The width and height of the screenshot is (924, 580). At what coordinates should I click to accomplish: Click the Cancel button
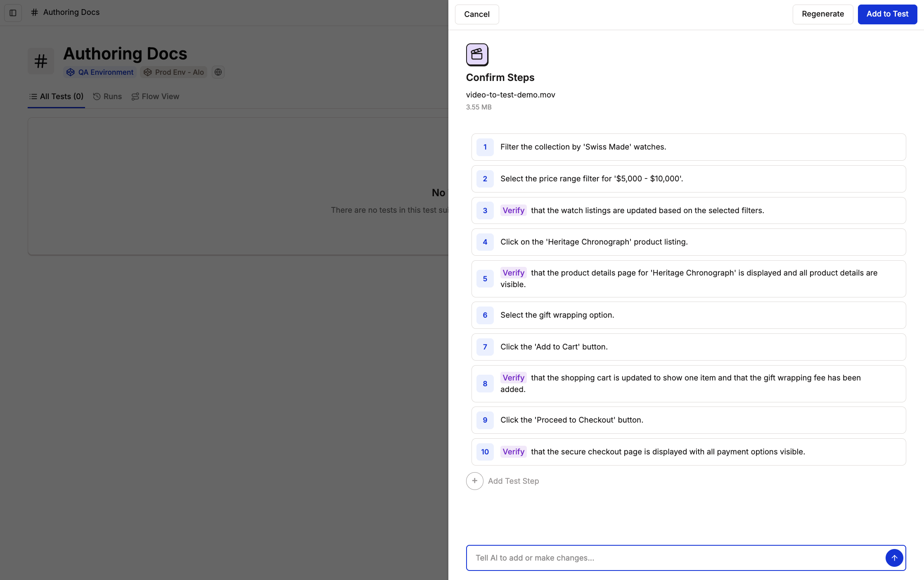(x=476, y=14)
